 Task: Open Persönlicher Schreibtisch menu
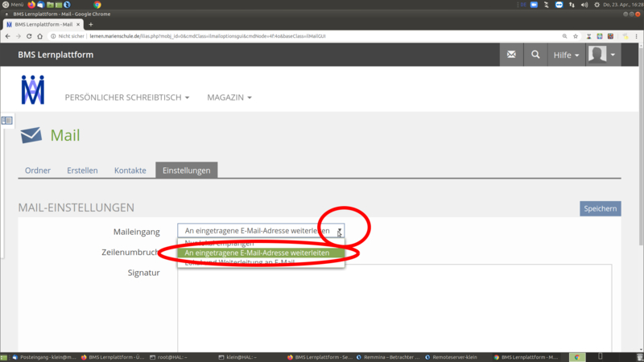pos(127,97)
